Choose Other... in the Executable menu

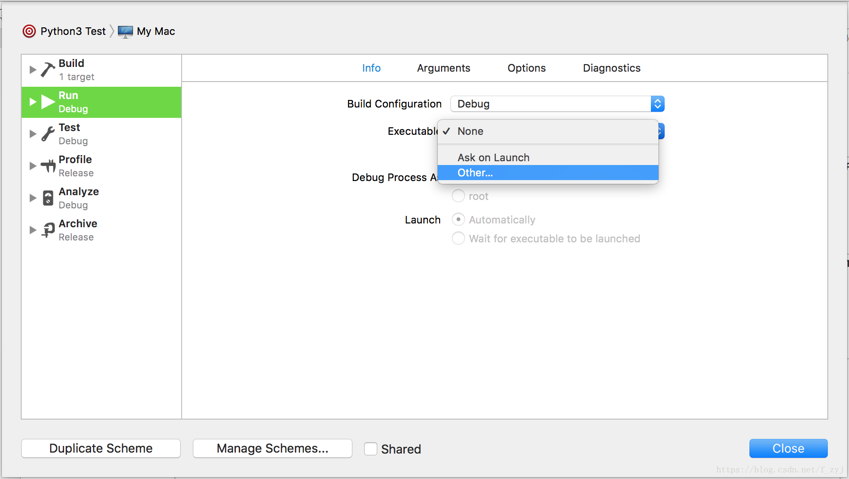coord(548,173)
